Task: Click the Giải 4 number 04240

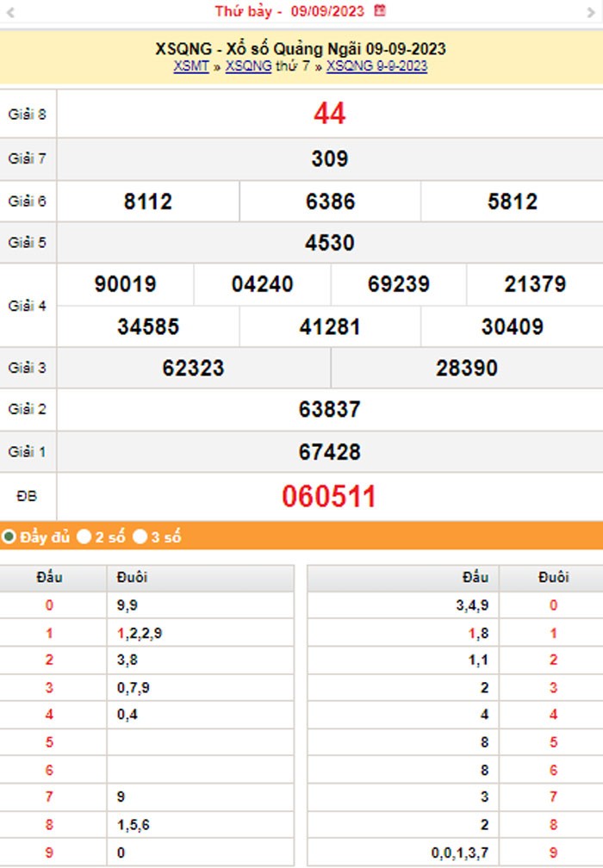Action: coord(262,285)
